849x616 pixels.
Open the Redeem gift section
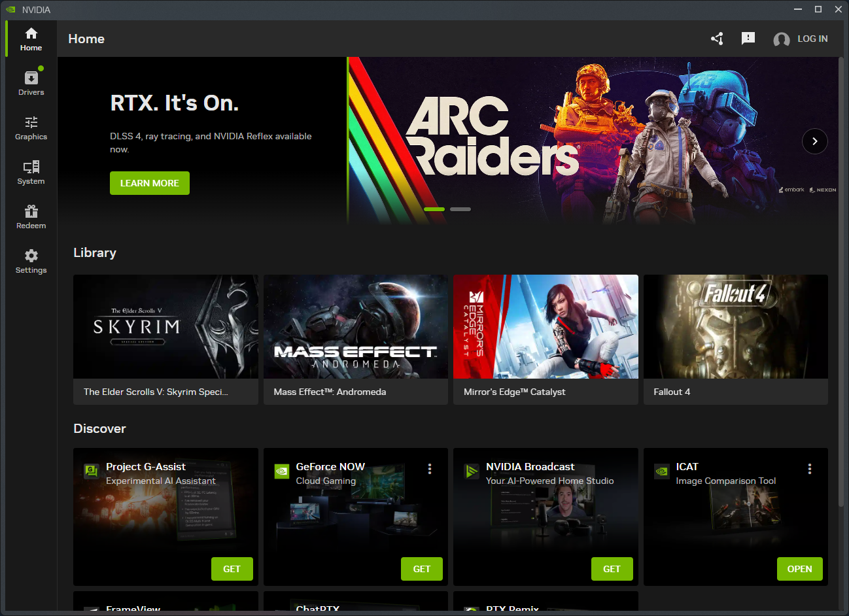tap(31, 217)
